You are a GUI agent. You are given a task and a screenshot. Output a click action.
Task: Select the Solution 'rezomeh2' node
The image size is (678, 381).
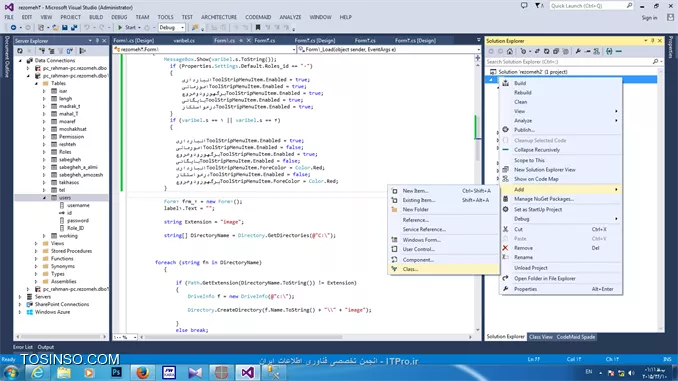point(533,72)
